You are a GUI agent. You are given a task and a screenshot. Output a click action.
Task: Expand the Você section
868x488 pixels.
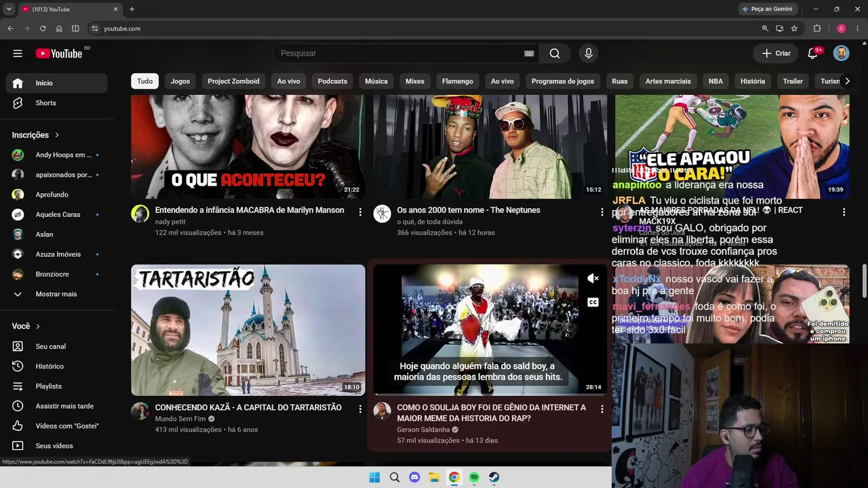[x=26, y=326]
